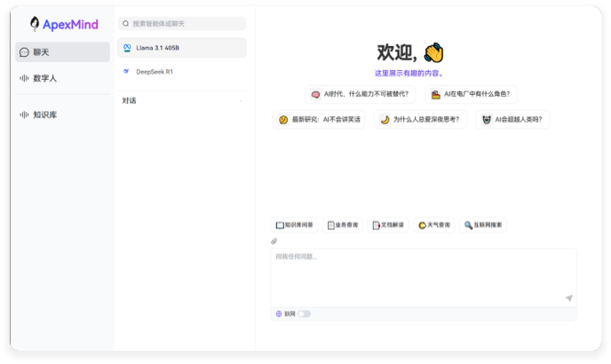
Task: Open the 知识库 section
Action: pos(63,115)
